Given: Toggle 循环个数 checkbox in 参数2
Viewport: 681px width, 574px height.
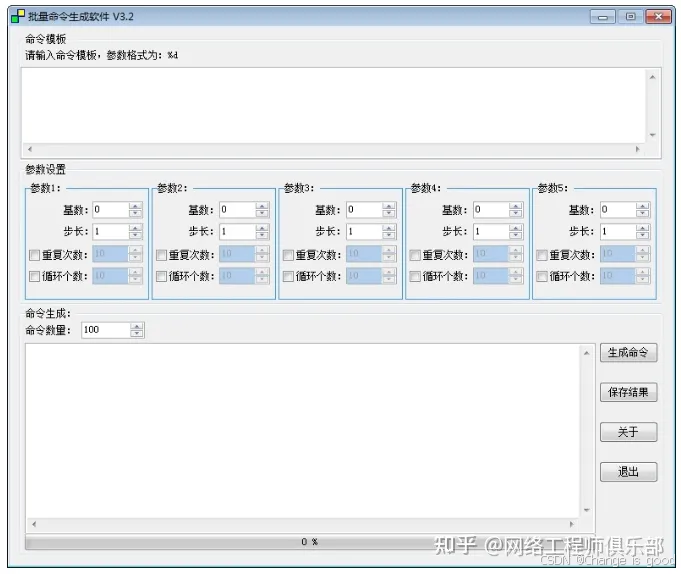Looking at the screenshot, I should tap(161, 276).
